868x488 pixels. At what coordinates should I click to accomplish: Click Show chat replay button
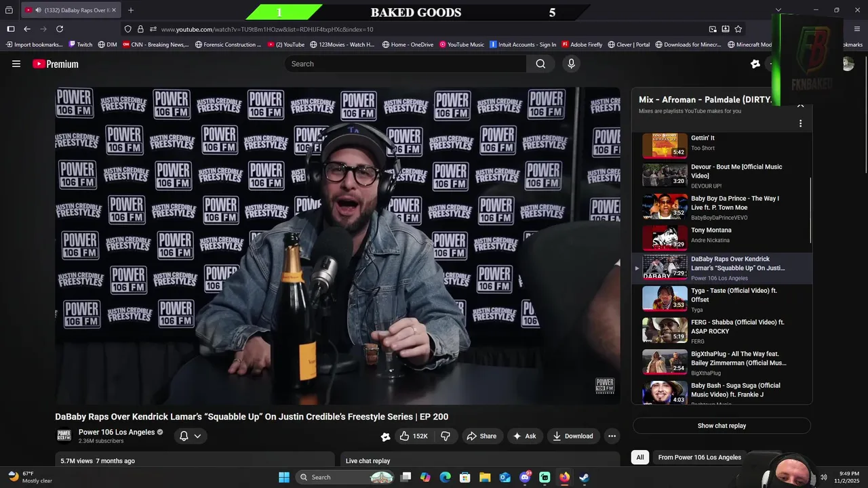point(722,426)
